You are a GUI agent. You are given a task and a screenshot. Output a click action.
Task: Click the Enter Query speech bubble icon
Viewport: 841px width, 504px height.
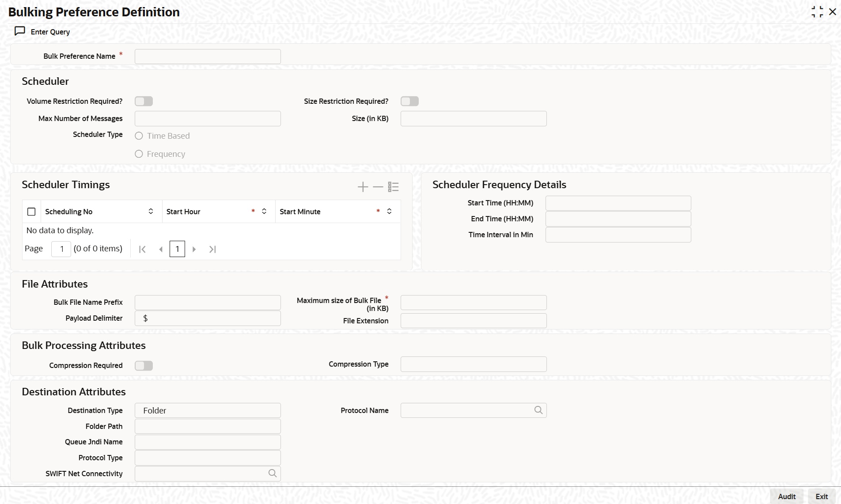[20, 31]
